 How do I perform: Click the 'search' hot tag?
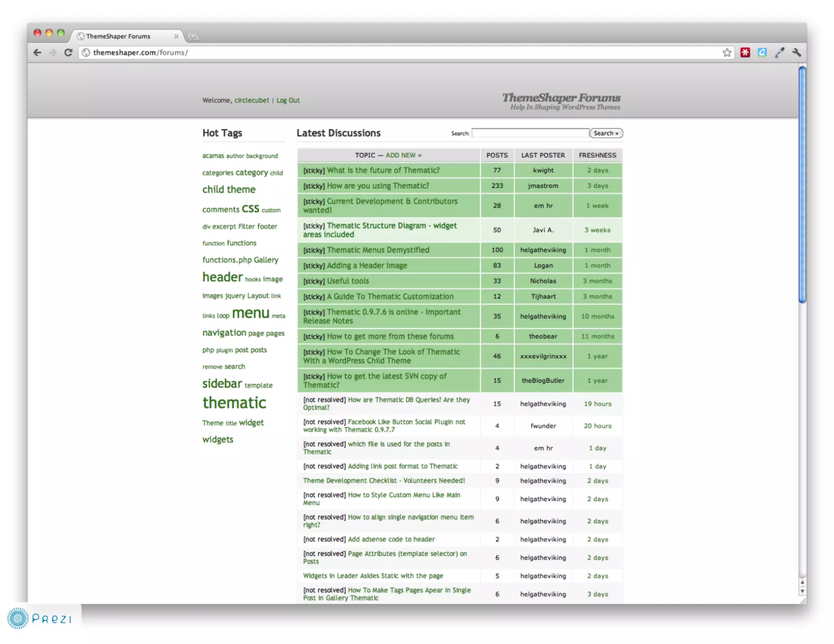pyautogui.click(x=235, y=366)
